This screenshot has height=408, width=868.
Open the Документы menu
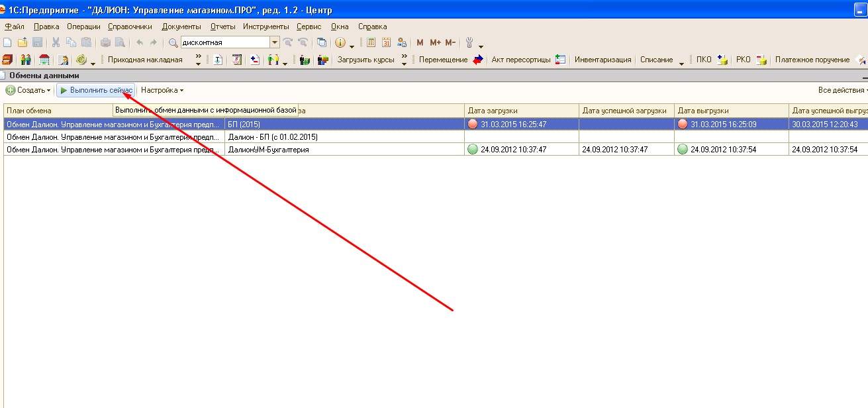[181, 26]
